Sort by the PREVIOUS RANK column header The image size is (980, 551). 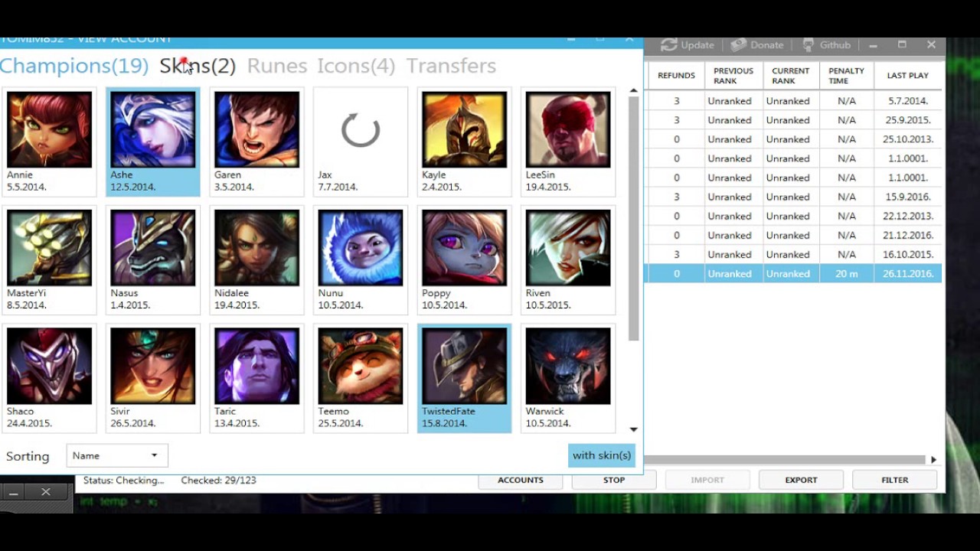[733, 75]
